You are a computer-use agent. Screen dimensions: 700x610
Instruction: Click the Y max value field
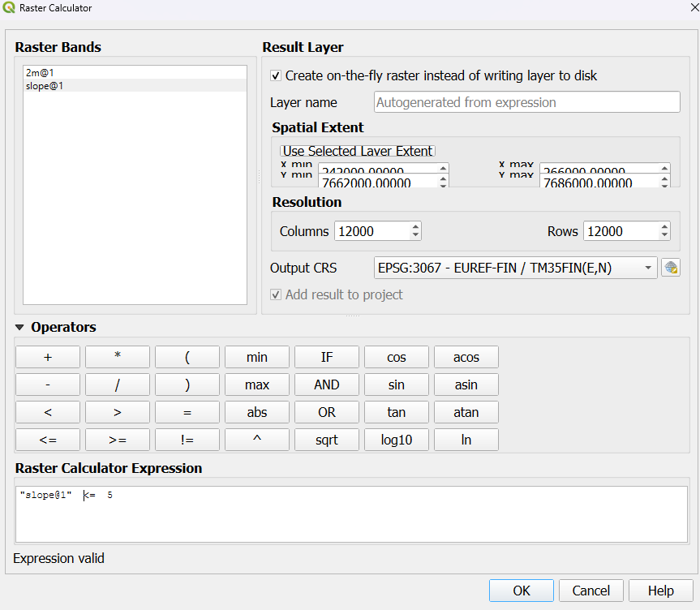coord(599,183)
